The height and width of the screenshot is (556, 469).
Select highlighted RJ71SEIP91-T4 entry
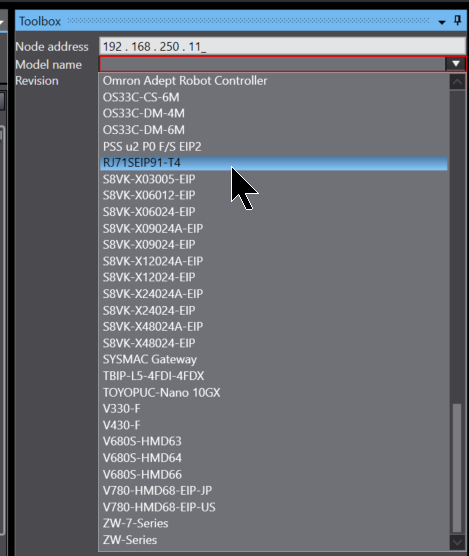click(x=274, y=163)
